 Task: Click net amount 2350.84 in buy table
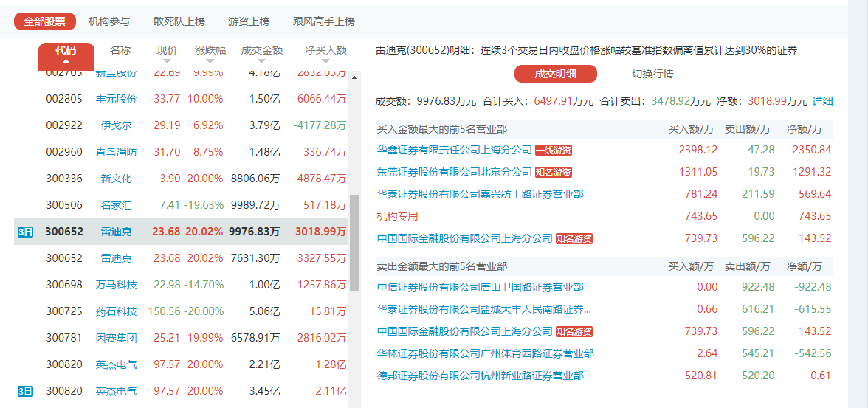click(812, 150)
